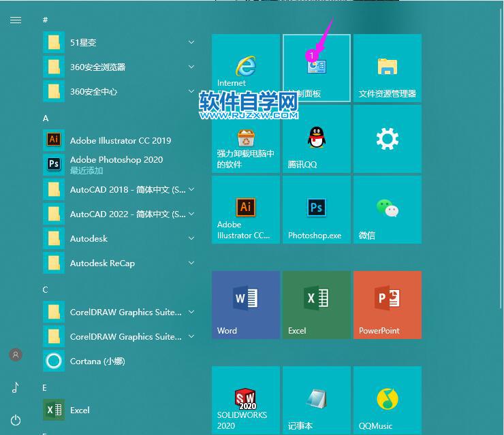Open the PowerPoint tile
504x435 pixels.
pyautogui.click(x=387, y=305)
